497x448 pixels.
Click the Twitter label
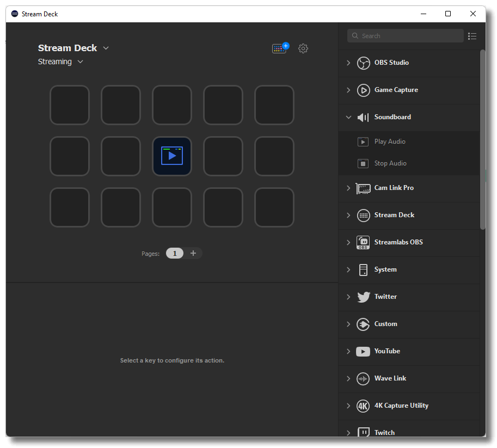point(385,297)
